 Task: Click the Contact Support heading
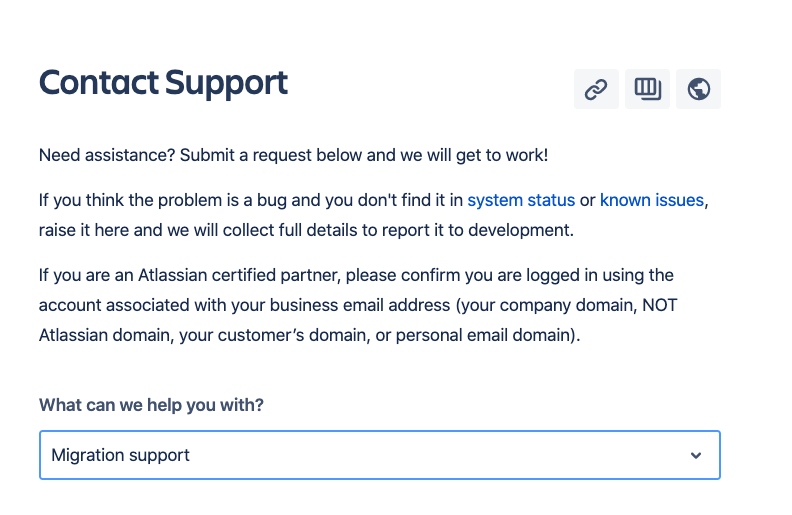click(x=163, y=83)
